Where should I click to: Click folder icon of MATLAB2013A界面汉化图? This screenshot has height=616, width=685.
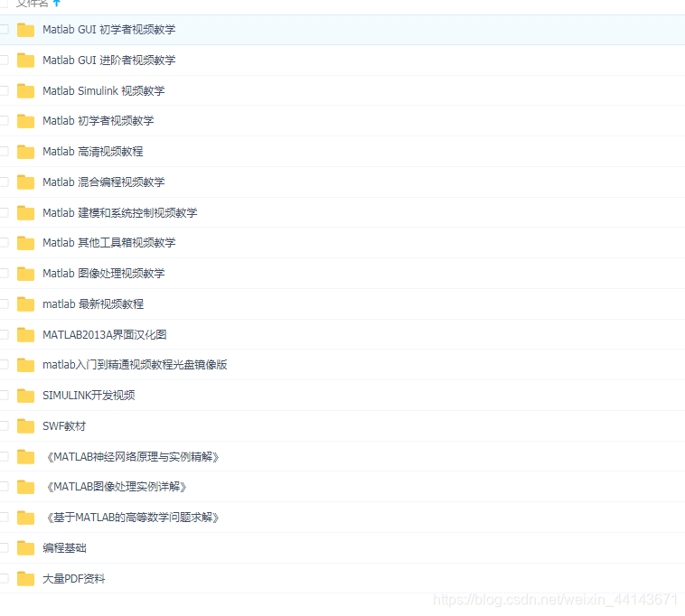pos(26,334)
